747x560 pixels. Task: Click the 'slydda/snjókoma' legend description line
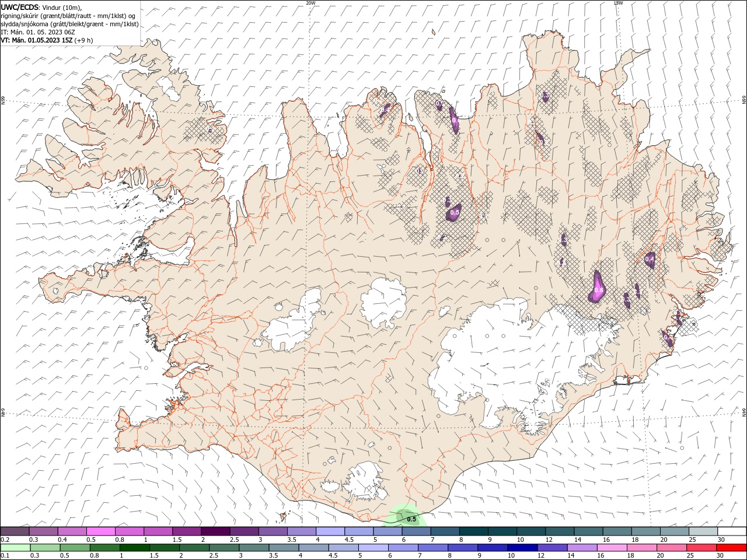tap(69, 24)
